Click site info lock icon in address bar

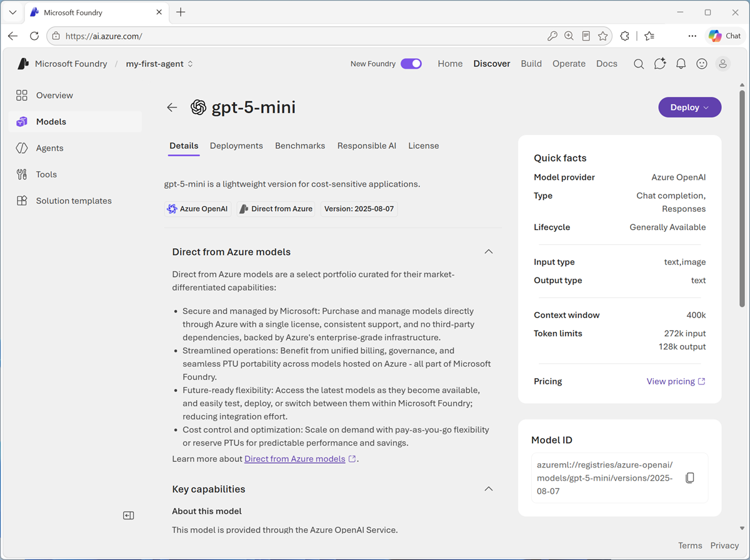point(56,36)
